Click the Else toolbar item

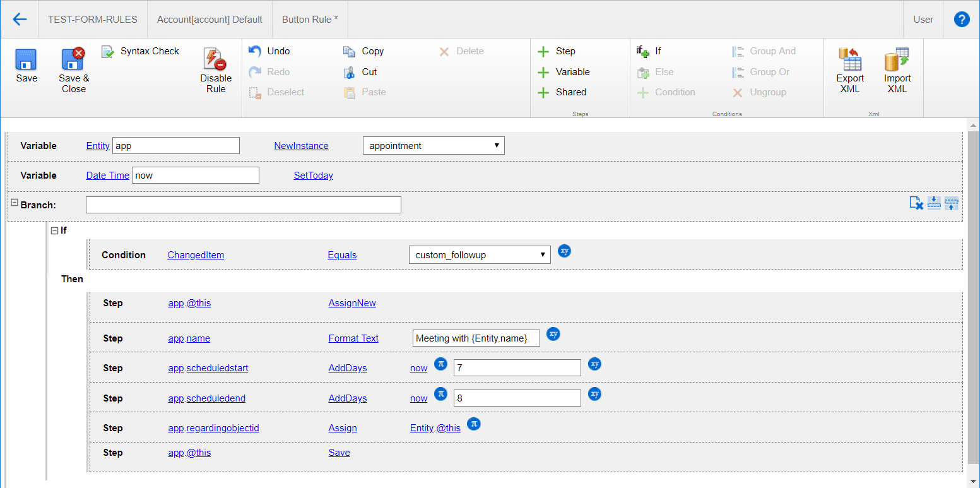655,72
